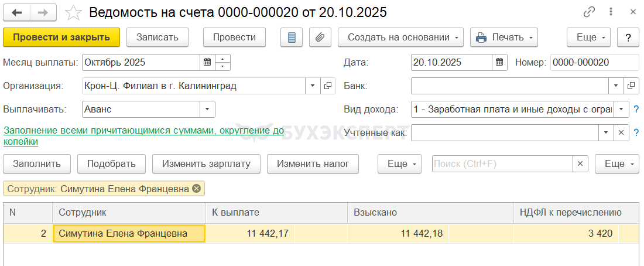Click the paperclip attachments icon
This screenshot has width=644, height=266.
(319, 37)
